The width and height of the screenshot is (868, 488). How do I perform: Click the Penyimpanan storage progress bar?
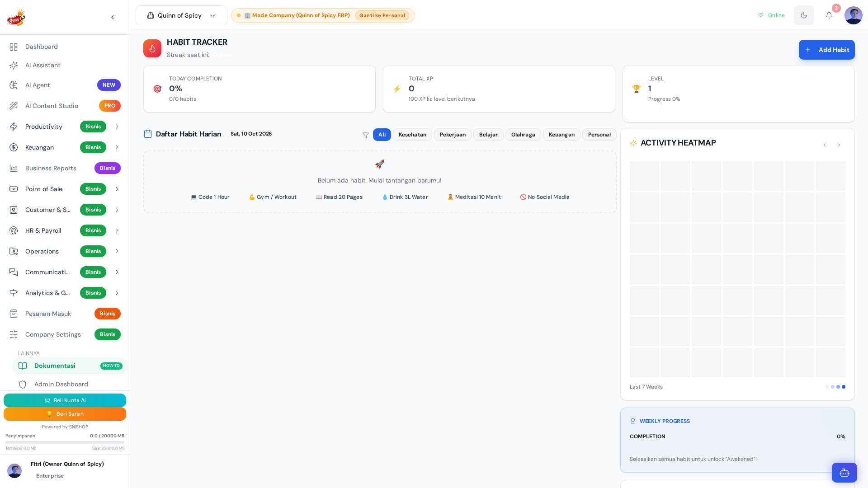pyautogui.click(x=65, y=442)
